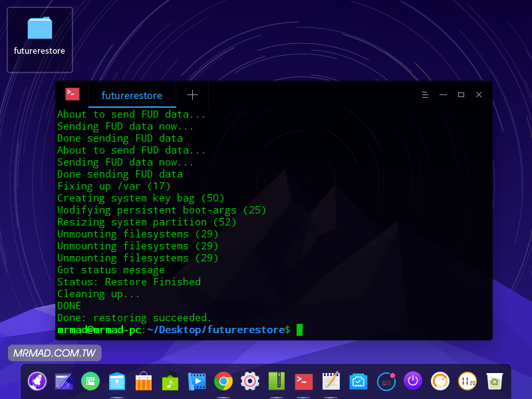The height and width of the screenshot is (399, 532).
Task: Launch the music player from dock
Action: coord(170,381)
